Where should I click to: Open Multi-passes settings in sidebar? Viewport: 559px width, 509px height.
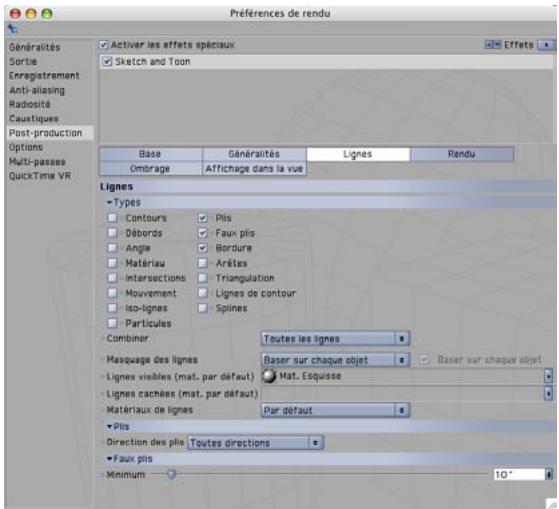pos(37,161)
